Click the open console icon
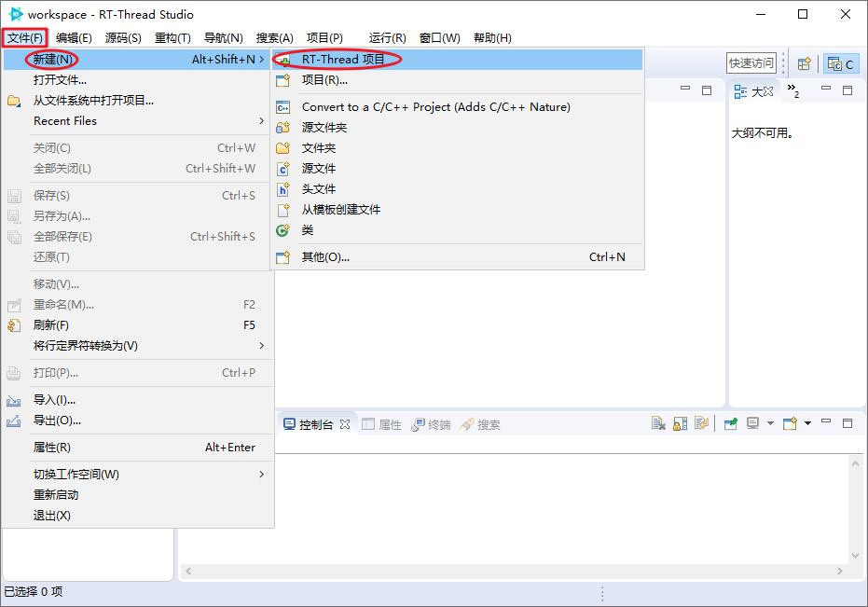This screenshot has height=607, width=868. [790, 423]
